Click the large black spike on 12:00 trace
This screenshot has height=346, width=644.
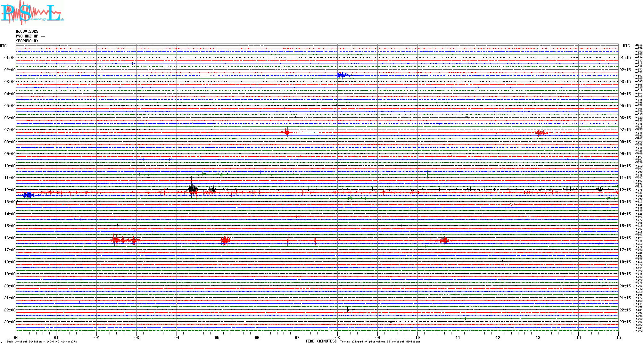coord(192,187)
